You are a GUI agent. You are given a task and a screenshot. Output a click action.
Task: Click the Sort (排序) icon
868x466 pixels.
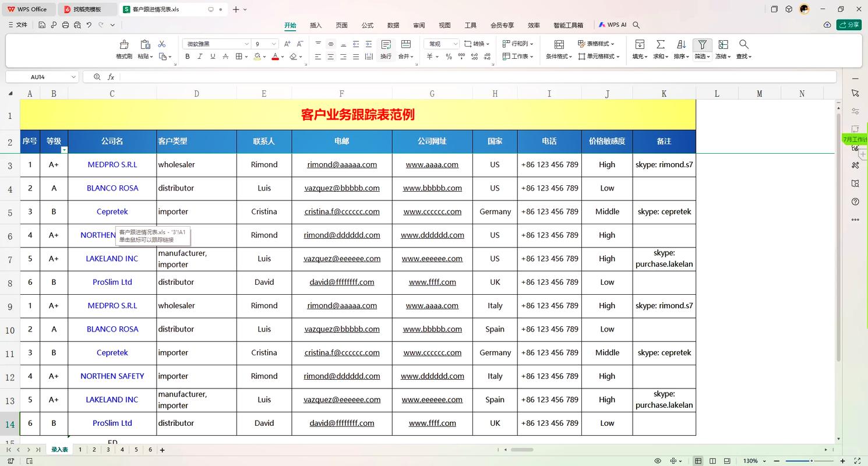[x=681, y=44]
